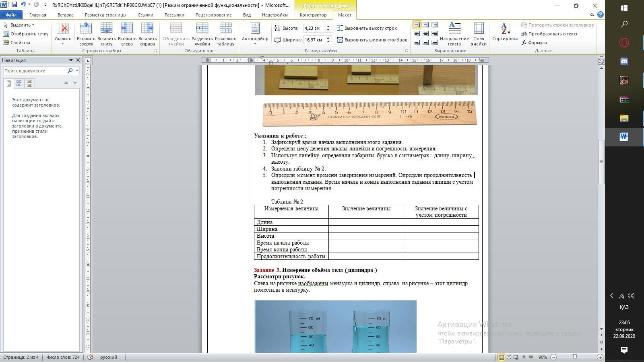Viewport: 644px width, 362px height.
Task: Click the zoom slider handle
Action: 575,357
